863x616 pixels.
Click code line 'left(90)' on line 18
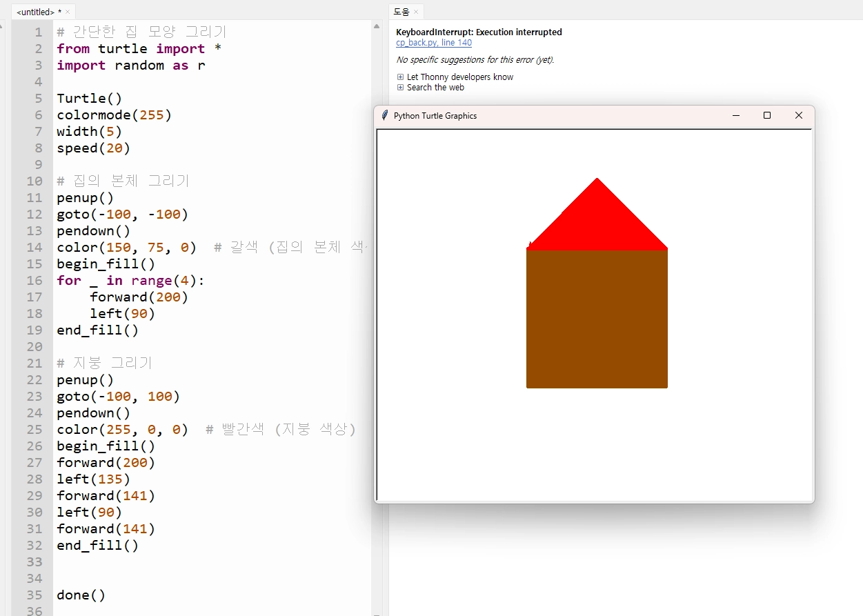(x=123, y=314)
